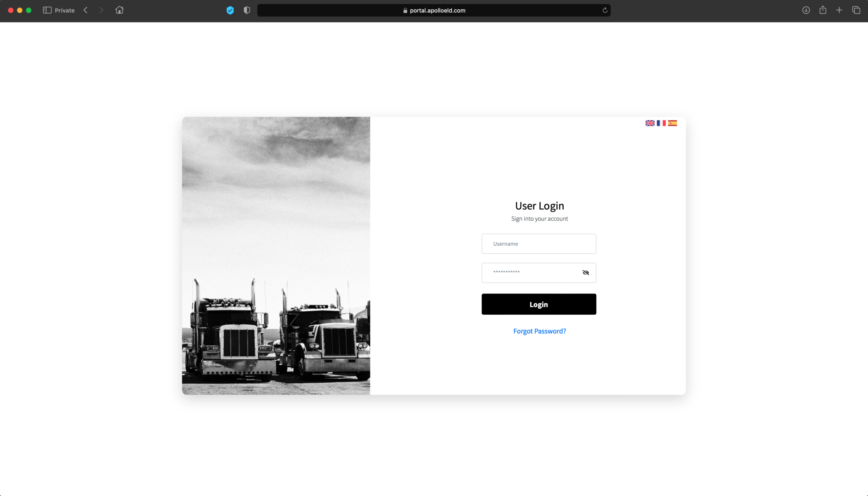
Task: Select the Spanish flag language icon
Action: [673, 123]
